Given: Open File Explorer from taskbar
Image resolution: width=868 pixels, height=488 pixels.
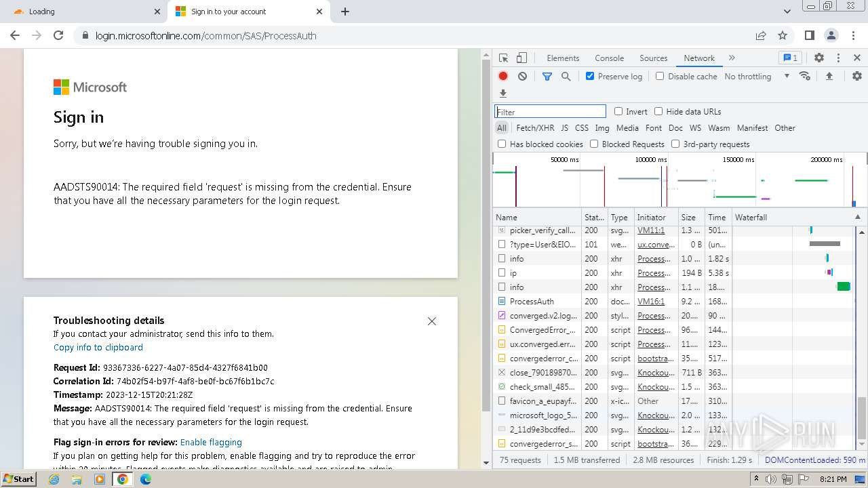Looking at the screenshot, I should coord(77,479).
